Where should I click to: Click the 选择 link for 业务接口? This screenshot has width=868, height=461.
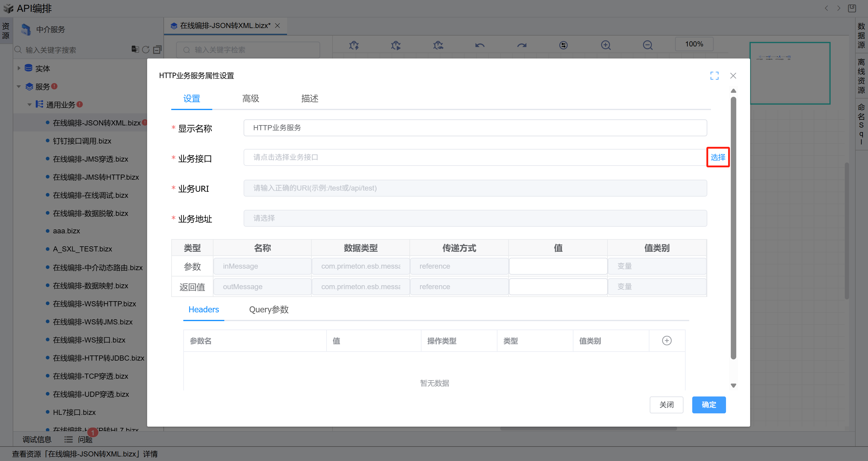(718, 157)
